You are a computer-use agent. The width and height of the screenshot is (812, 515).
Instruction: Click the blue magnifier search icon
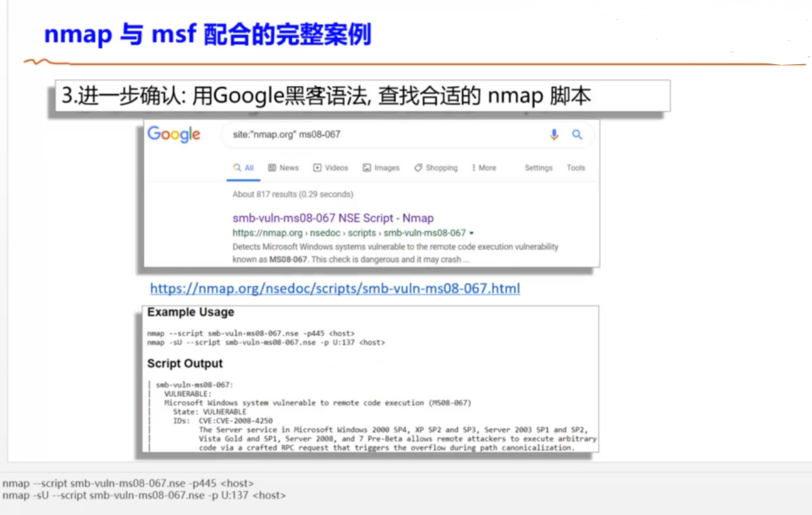pos(577,135)
